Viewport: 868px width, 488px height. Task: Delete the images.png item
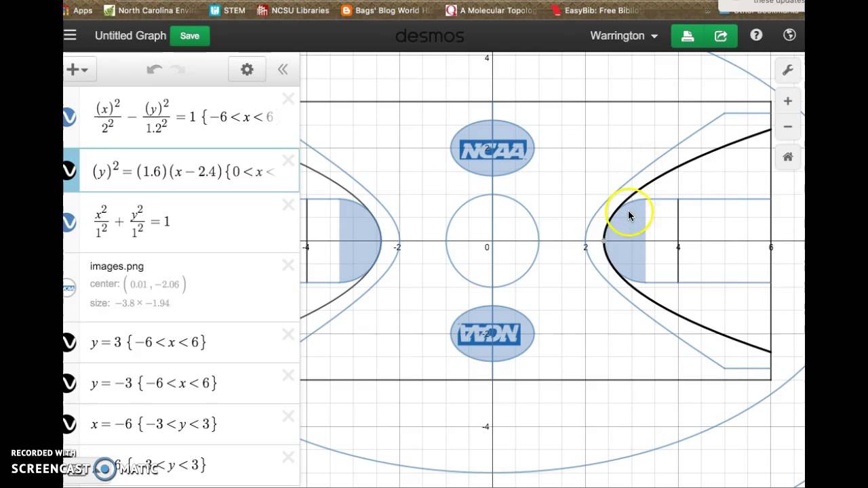click(x=288, y=265)
